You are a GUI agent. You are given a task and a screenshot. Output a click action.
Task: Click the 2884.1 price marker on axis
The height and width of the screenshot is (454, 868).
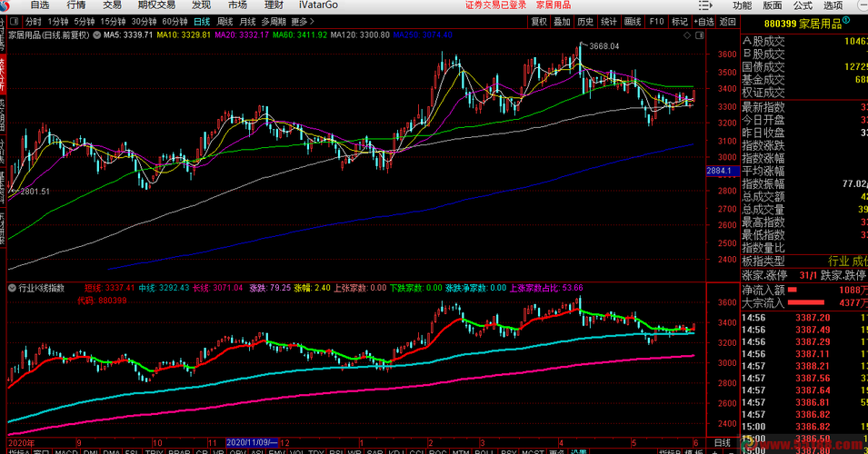coord(720,171)
